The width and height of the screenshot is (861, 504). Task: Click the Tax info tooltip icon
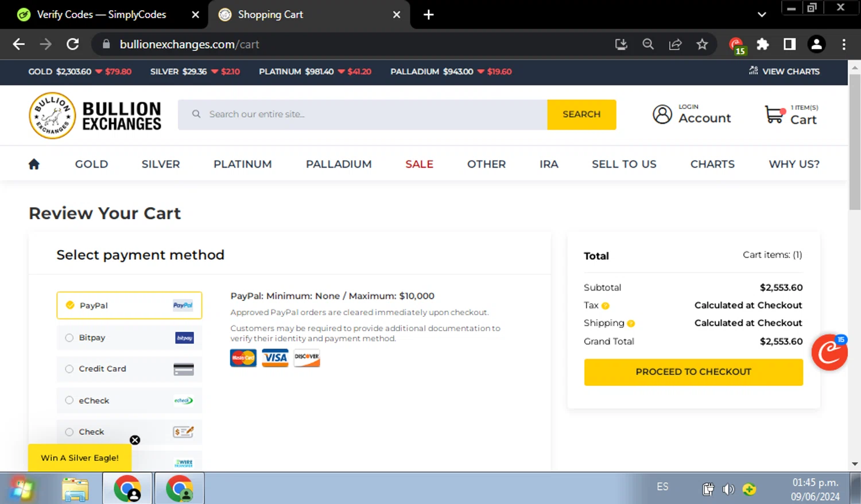[x=606, y=306]
